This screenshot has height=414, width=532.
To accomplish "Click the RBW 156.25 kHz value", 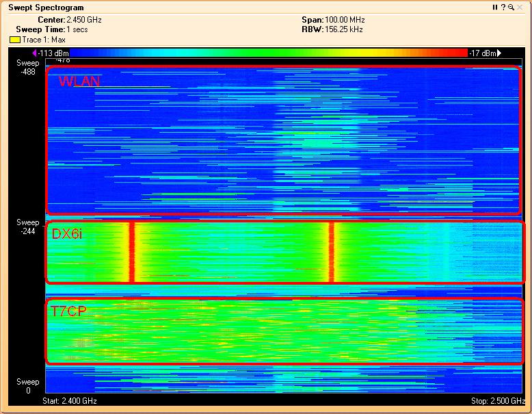I will (x=344, y=29).
